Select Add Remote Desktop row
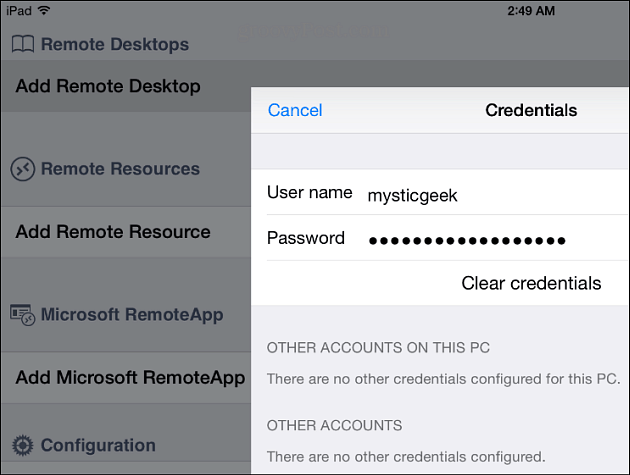 click(126, 86)
